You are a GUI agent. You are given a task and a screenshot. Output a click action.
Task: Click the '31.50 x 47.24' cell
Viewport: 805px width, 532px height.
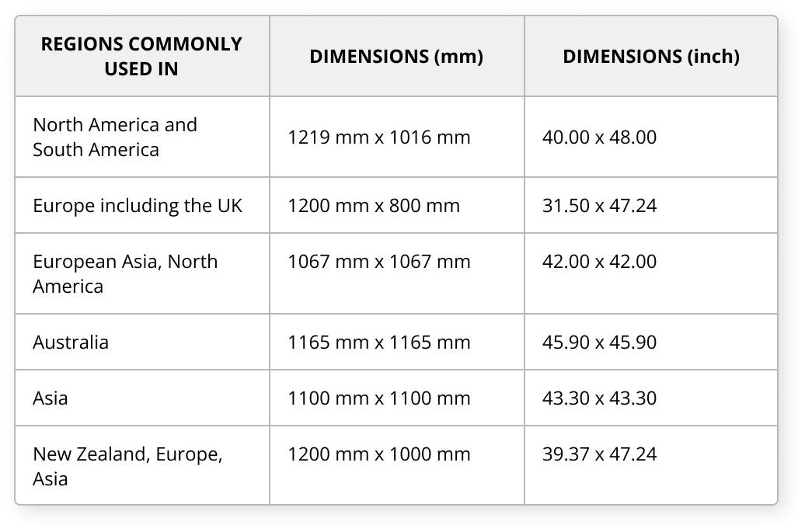pyautogui.click(x=599, y=206)
